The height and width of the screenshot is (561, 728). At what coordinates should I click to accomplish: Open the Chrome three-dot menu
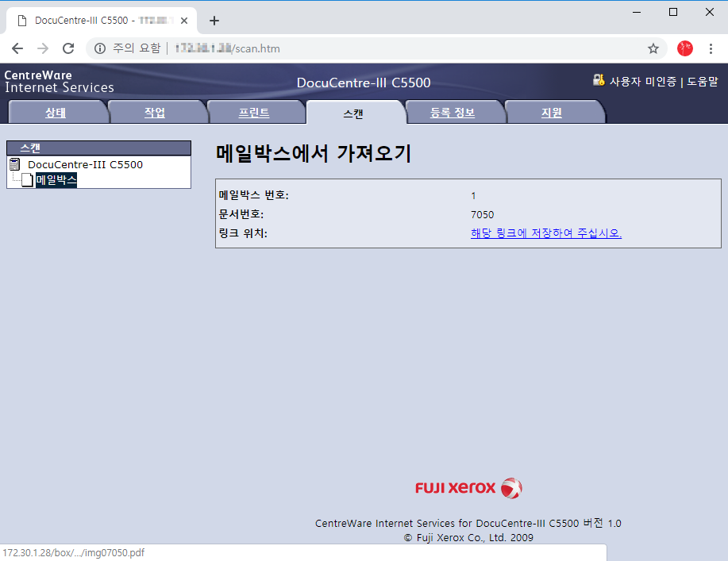click(x=711, y=48)
